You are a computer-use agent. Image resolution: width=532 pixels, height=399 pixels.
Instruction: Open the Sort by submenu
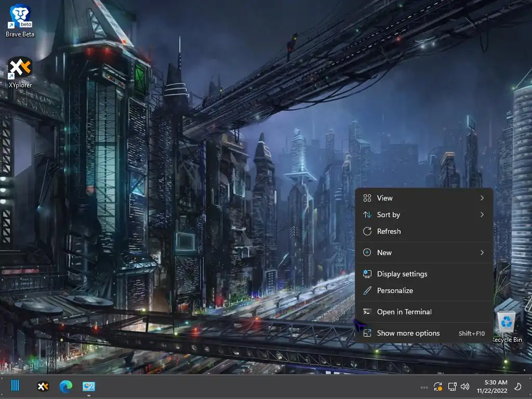coord(424,215)
